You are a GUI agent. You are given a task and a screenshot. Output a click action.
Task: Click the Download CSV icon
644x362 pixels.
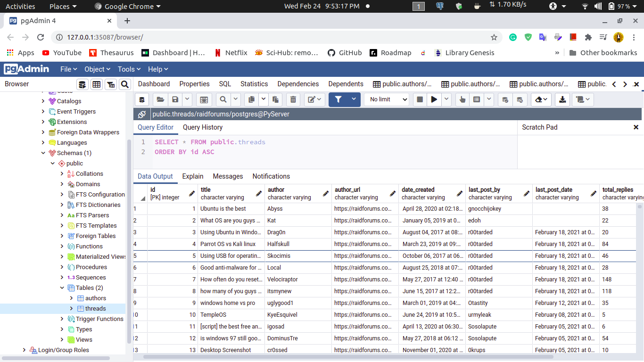pos(562,99)
